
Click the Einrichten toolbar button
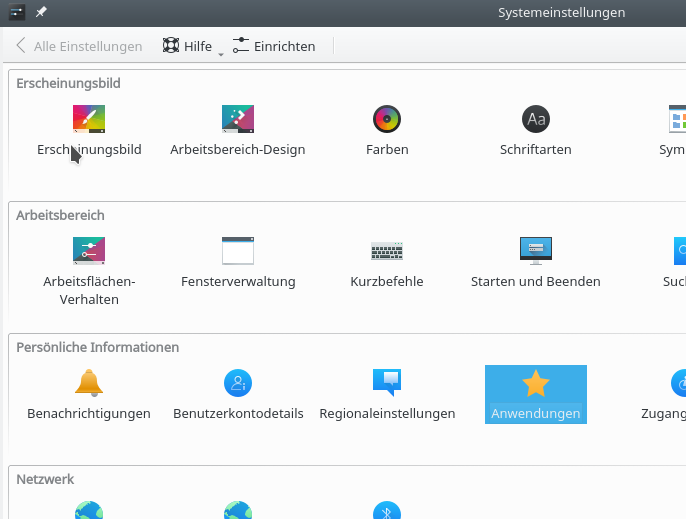click(x=274, y=46)
